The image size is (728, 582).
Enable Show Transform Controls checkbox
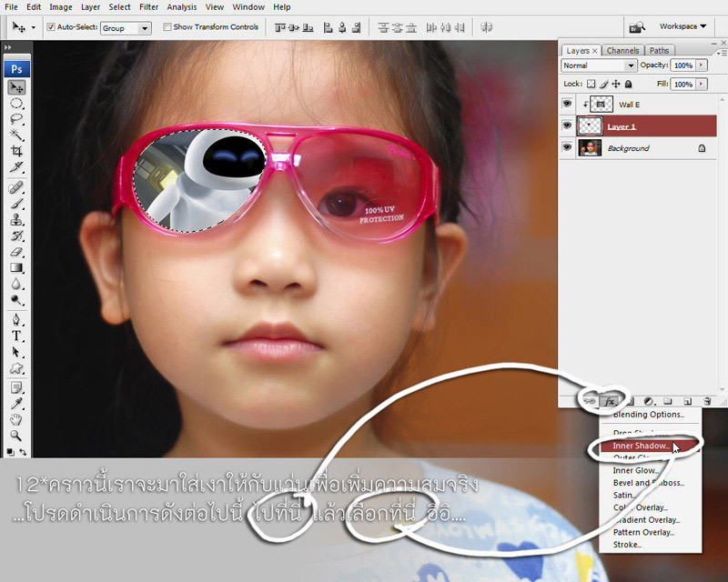tap(167, 27)
